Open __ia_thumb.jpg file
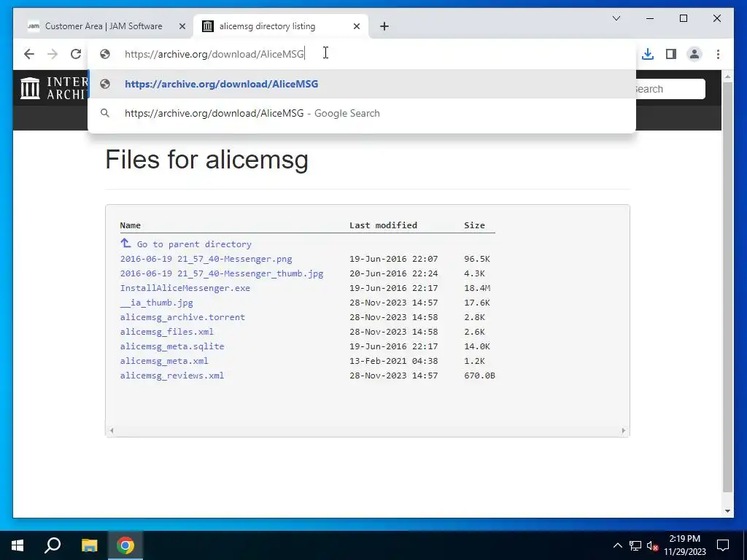The image size is (747, 560). point(156,303)
